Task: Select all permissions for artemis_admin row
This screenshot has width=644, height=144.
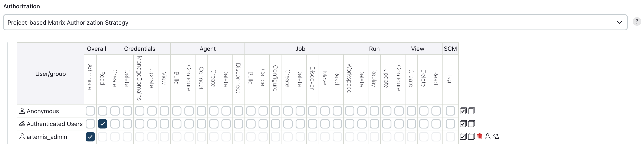Action: click(463, 137)
